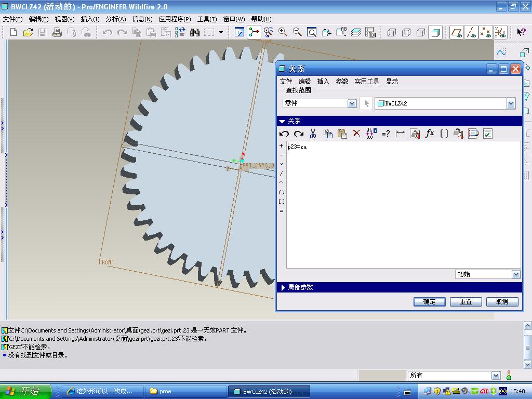This screenshot has height=399, width=532.
Task: Open the 参数 menu in 关系 dialog
Action: (x=342, y=82)
